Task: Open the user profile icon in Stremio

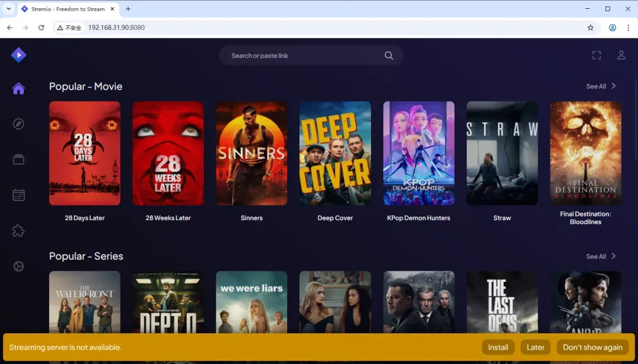Action: 621,55
